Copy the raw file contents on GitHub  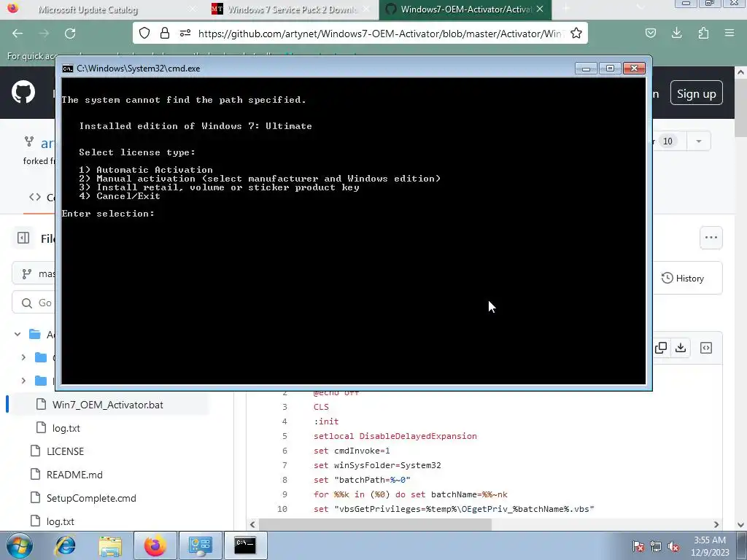point(661,348)
